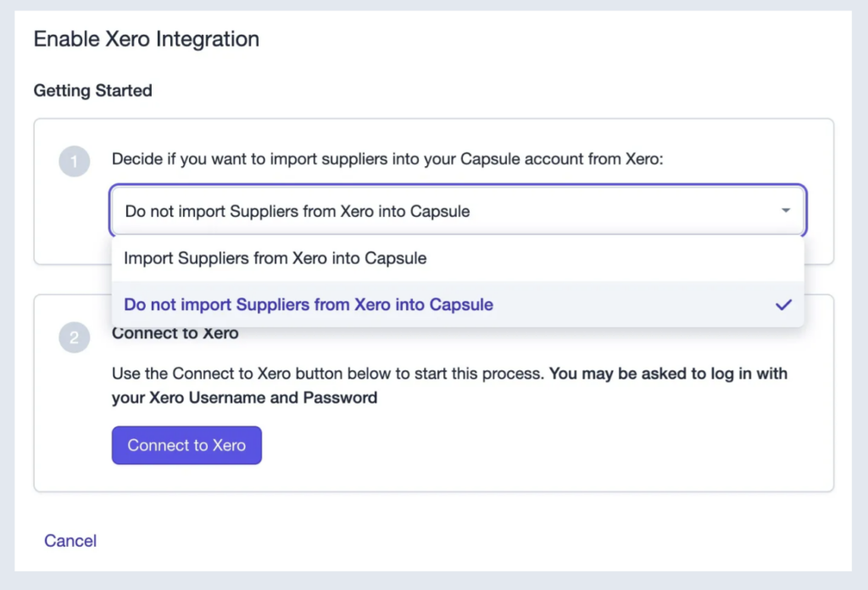Click the Getting Started section heading
Screen dimensions: 868x590
[92, 91]
